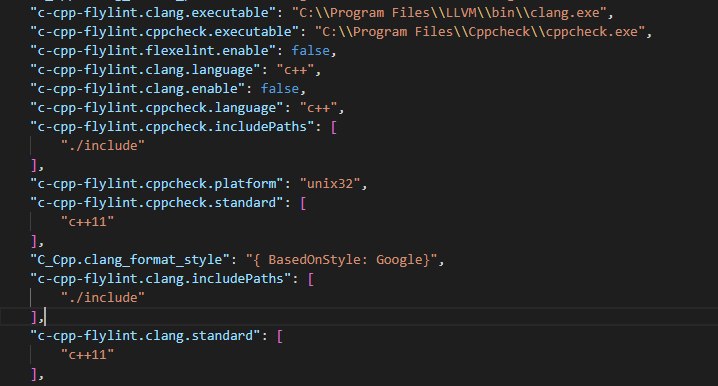This screenshot has height=386, width=718.
Task: Click the "c-cpp-flylint.flexelint.enable" key
Action: click(153, 51)
